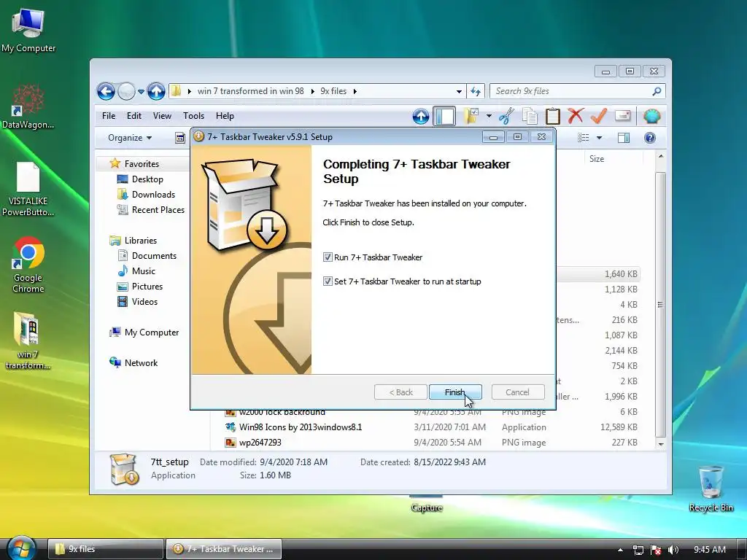Open the View menu
The image size is (747, 560).
coord(162,116)
